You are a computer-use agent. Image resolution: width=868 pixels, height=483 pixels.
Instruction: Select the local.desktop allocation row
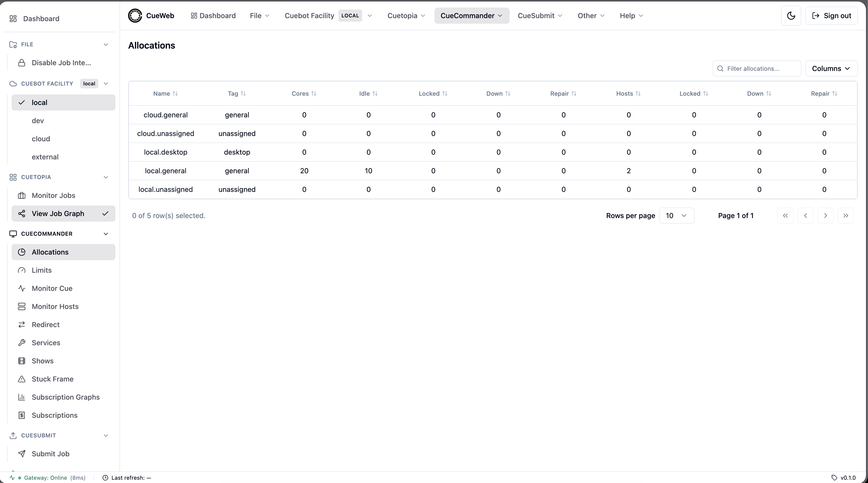tap(493, 152)
